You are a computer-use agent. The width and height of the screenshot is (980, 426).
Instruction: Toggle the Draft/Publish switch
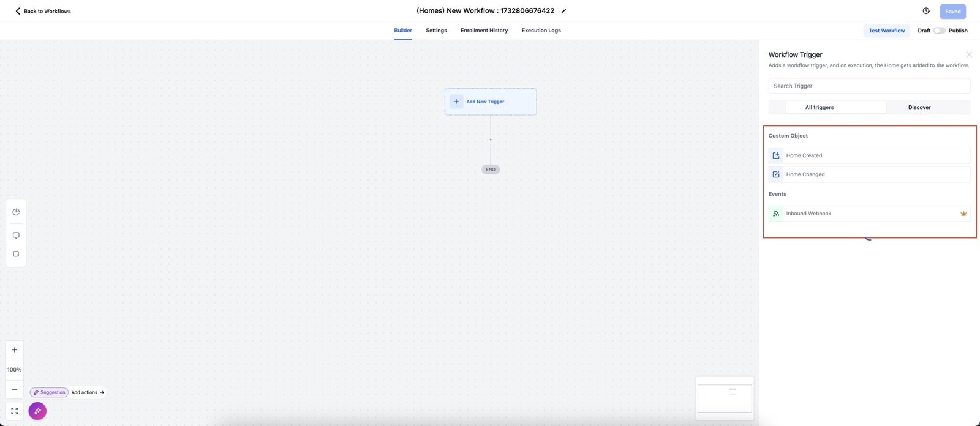point(939,31)
